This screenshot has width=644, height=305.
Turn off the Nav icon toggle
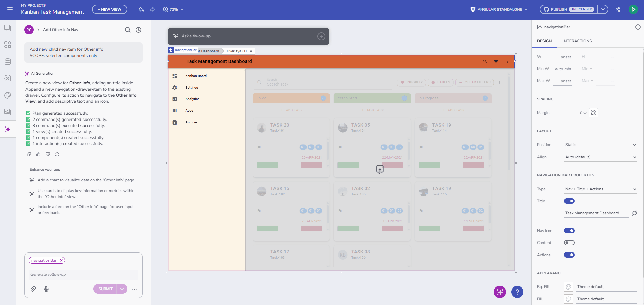click(x=569, y=231)
